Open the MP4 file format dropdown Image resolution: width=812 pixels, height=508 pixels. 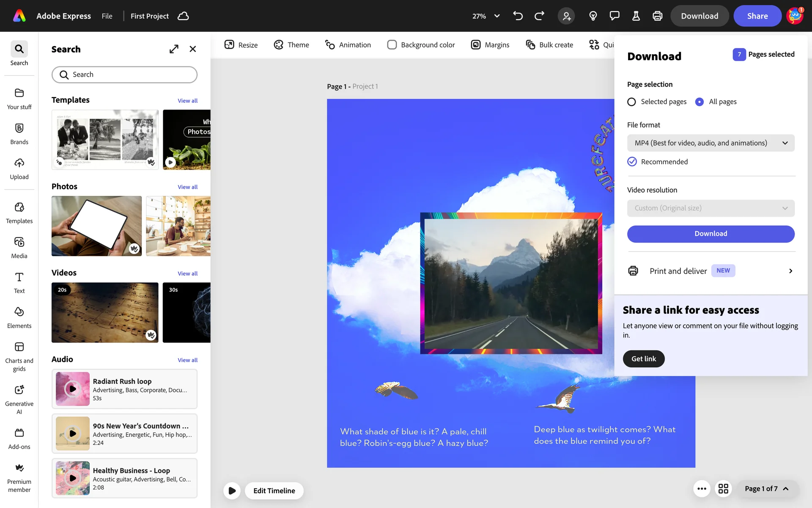(x=710, y=143)
